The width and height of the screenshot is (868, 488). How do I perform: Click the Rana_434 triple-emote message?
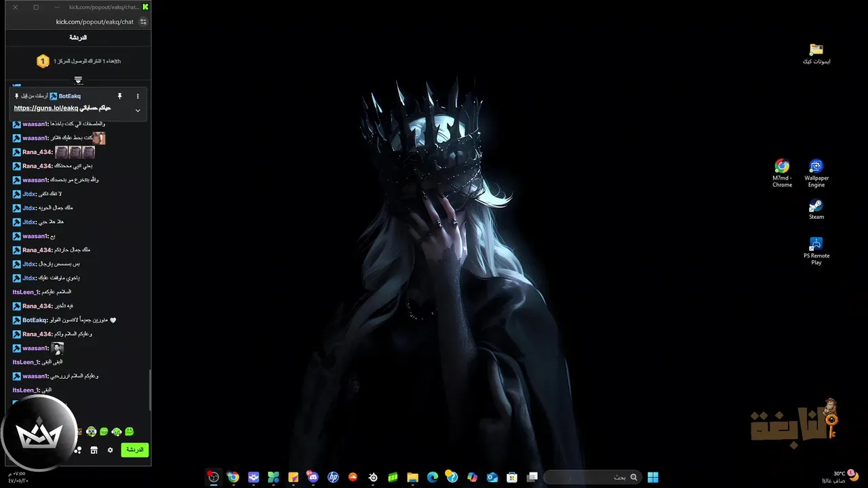click(54, 152)
